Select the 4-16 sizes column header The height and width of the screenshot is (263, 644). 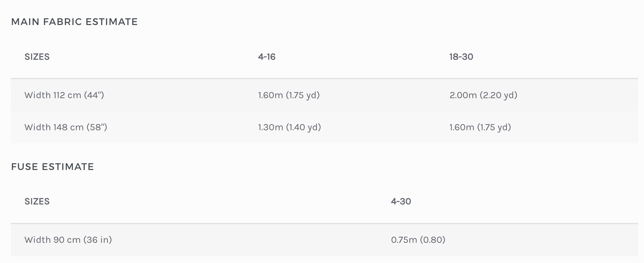[267, 57]
